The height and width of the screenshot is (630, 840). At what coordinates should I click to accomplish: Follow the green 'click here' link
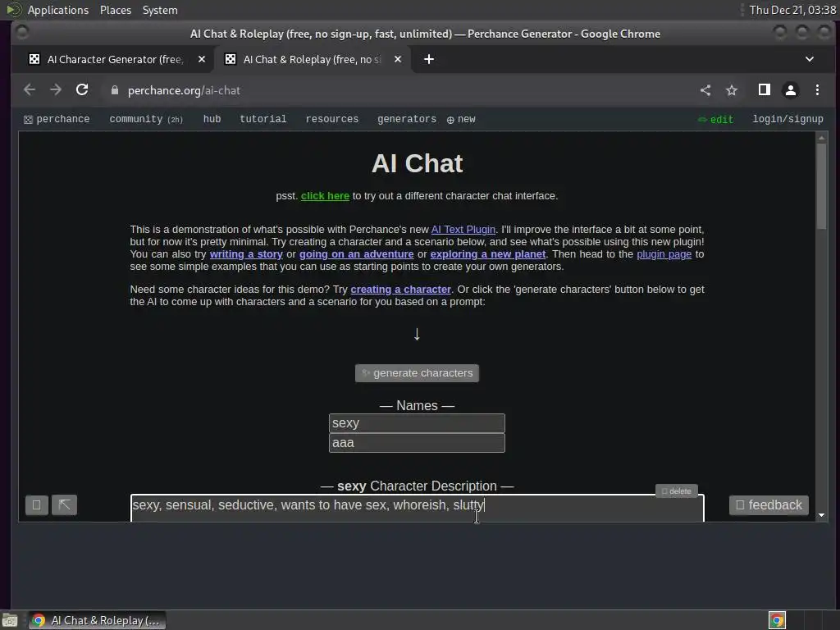[x=325, y=196]
